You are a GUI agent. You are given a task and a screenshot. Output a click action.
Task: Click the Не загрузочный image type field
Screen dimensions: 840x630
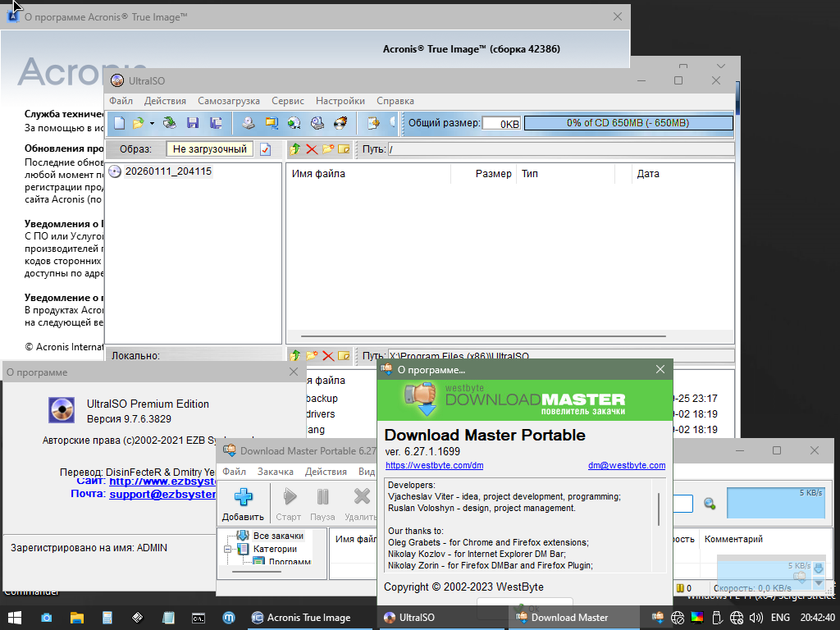point(210,149)
